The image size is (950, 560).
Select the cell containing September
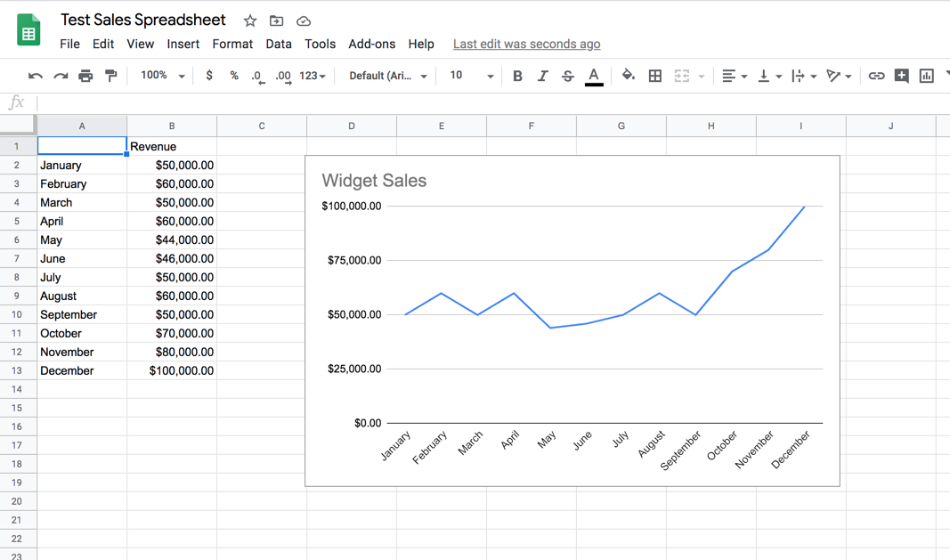point(82,314)
